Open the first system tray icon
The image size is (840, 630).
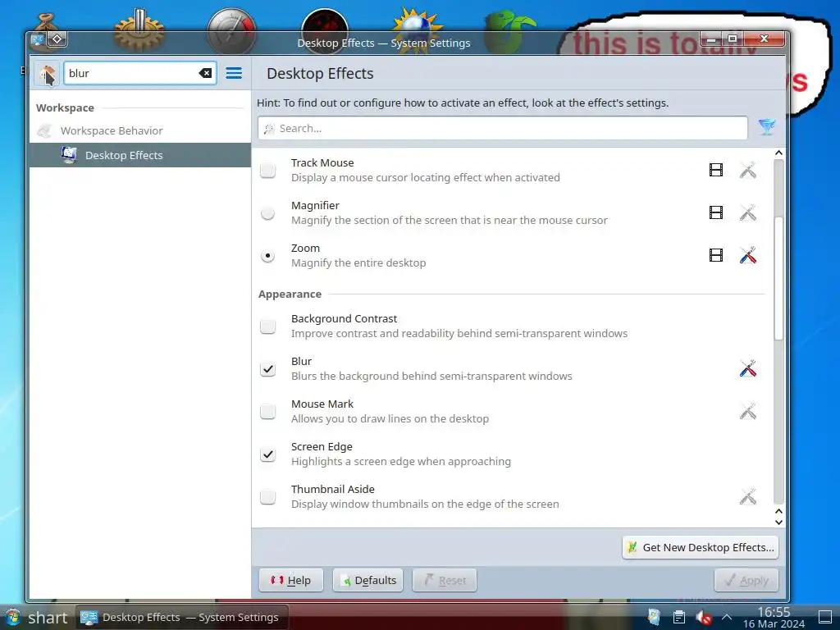pos(654,617)
